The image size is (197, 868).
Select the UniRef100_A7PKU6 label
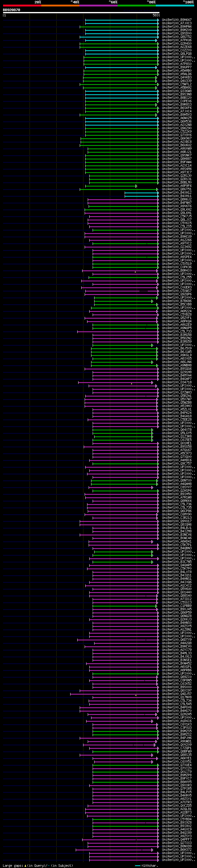(177, 40)
